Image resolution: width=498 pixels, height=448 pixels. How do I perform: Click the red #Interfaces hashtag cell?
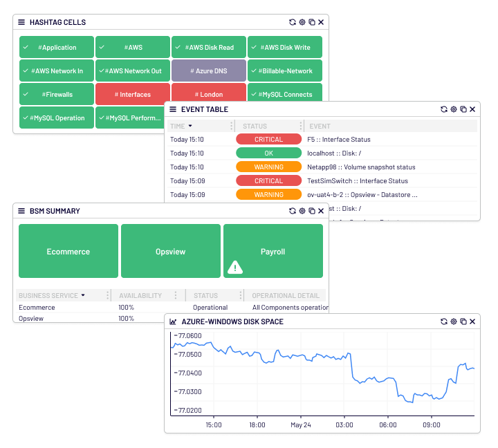click(132, 94)
